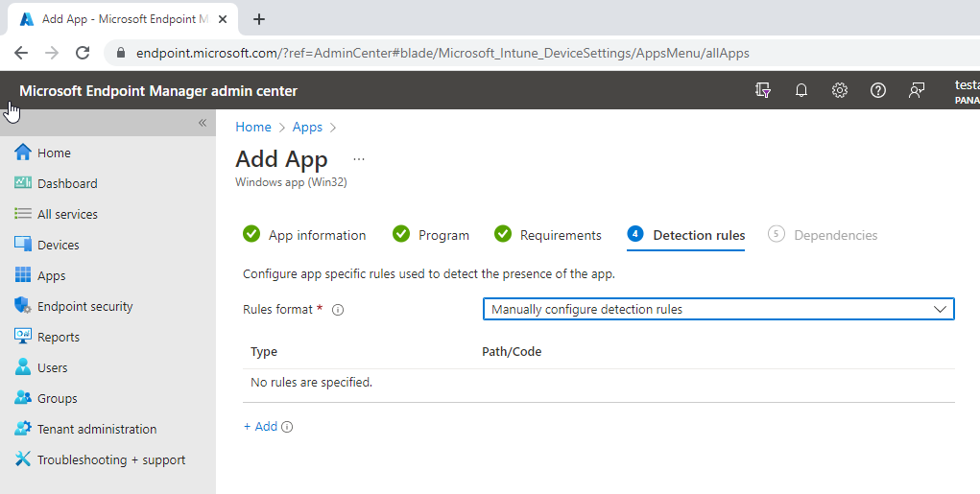Open Tenant administration in sidebar
Viewport: 980px width, 494px height.
coord(96,429)
